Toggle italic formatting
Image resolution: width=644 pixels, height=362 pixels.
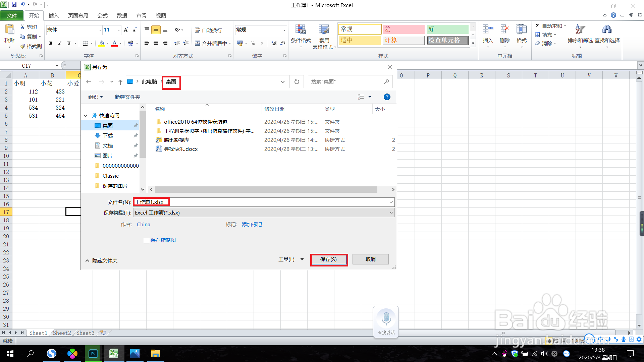[x=60, y=43]
